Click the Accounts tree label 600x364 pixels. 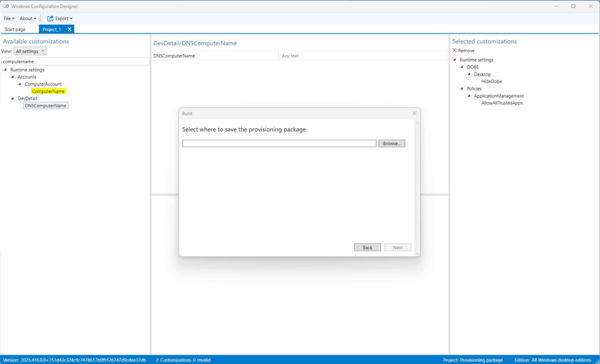(27, 77)
